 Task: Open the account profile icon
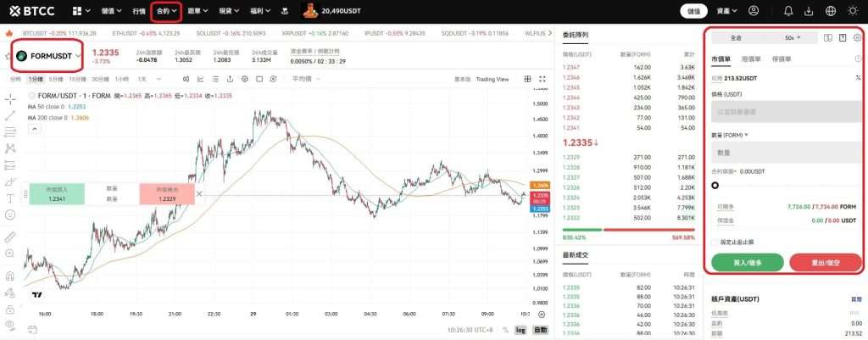coord(754,10)
